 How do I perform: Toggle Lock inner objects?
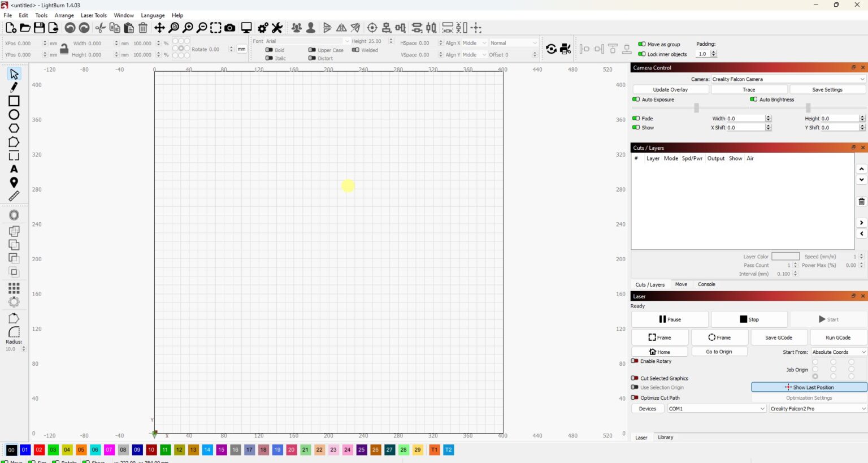(x=642, y=54)
